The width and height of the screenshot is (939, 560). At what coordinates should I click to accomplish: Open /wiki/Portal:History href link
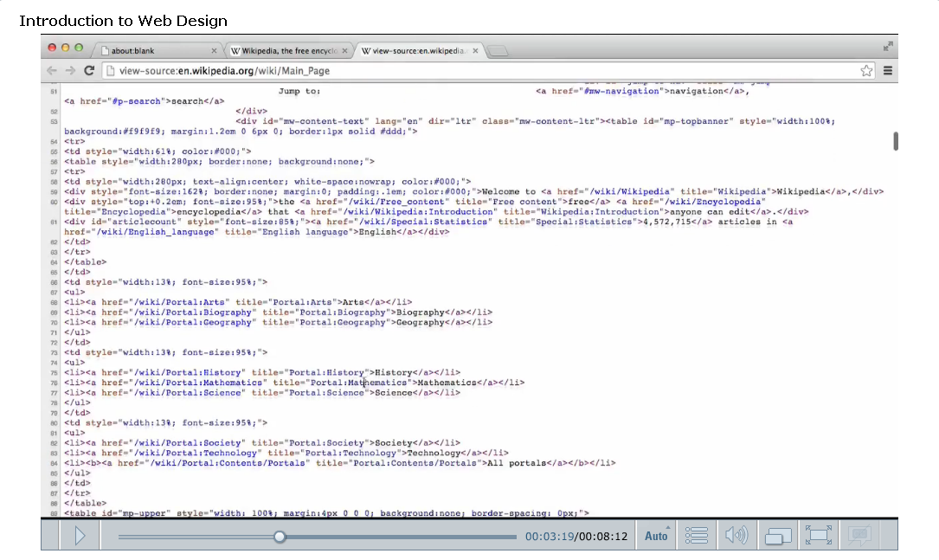(188, 372)
